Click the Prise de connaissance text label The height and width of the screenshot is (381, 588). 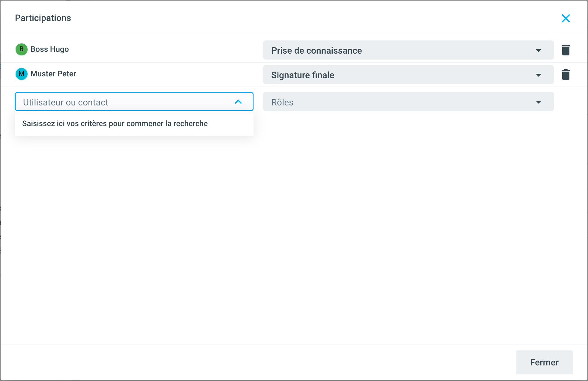pyautogui.click(x=316, y=50)
